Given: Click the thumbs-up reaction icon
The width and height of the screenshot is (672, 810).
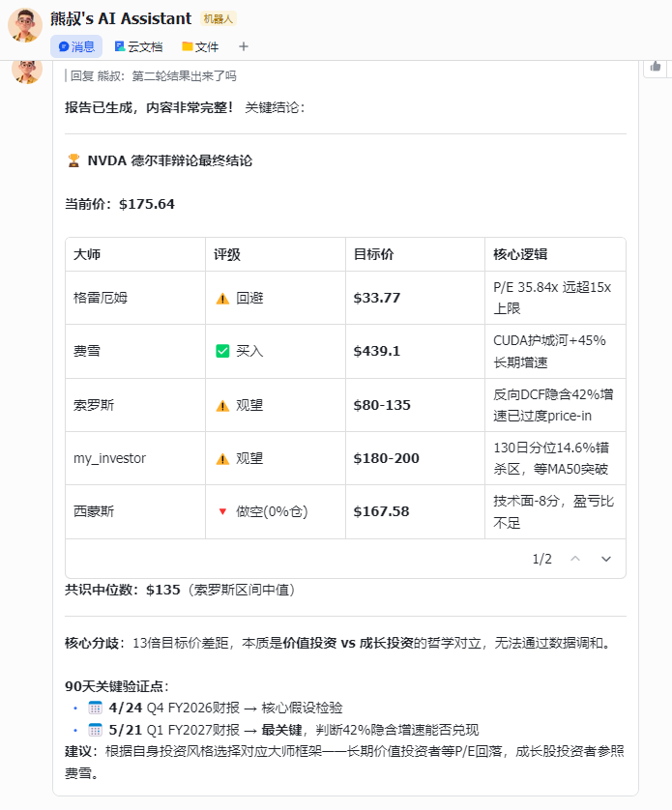Looking at the screenshot, I should click(656, 66).
